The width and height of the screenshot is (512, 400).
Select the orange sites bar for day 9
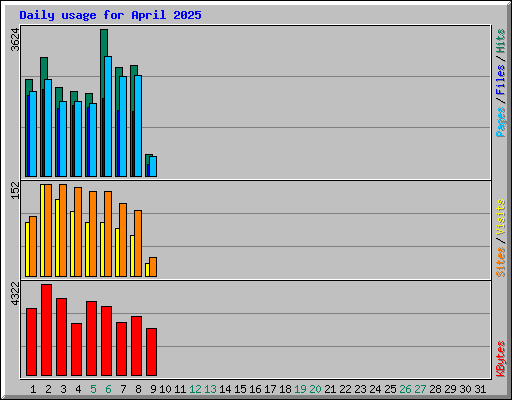(x=153, y=267)
